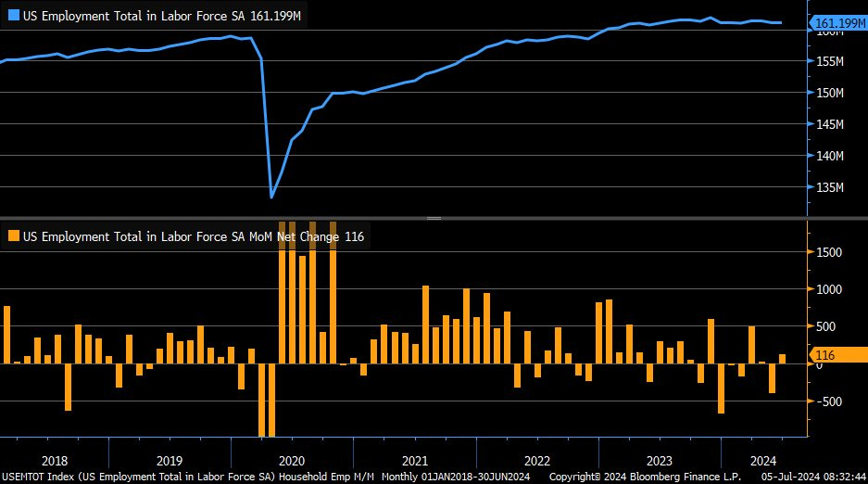
Task: Click the USEMTOT Index description in footer
Action: click(x=185, y=476)
